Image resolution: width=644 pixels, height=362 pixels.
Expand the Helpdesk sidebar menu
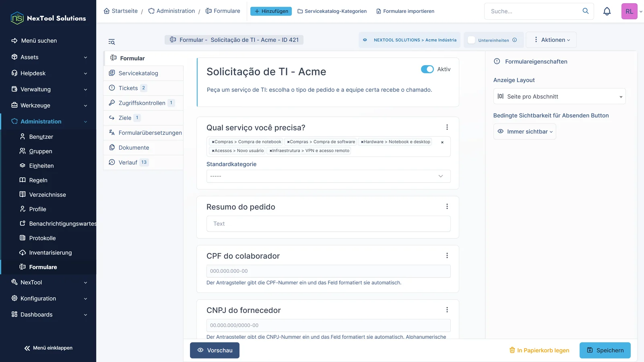[x=48, y=73]
